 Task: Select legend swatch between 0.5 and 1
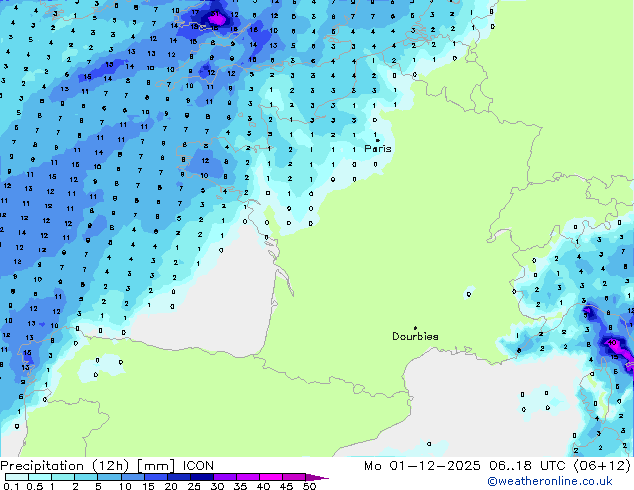(x=40, y=477)
